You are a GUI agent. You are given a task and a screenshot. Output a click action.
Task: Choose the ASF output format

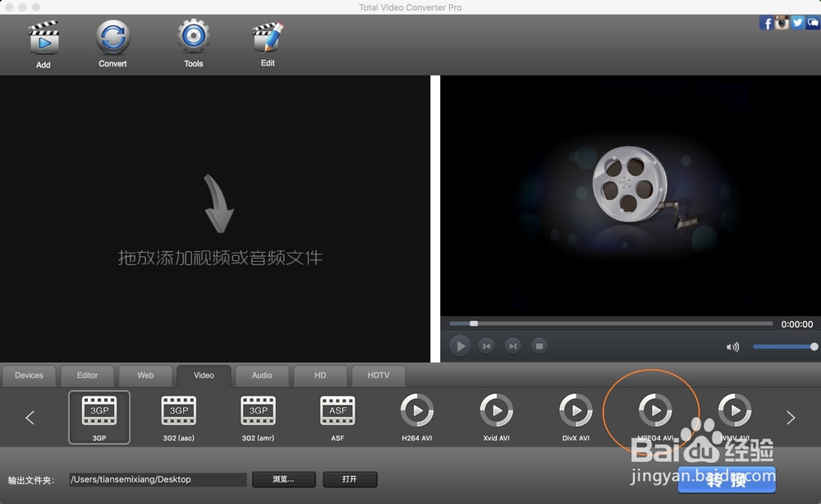tap(337, 417)
